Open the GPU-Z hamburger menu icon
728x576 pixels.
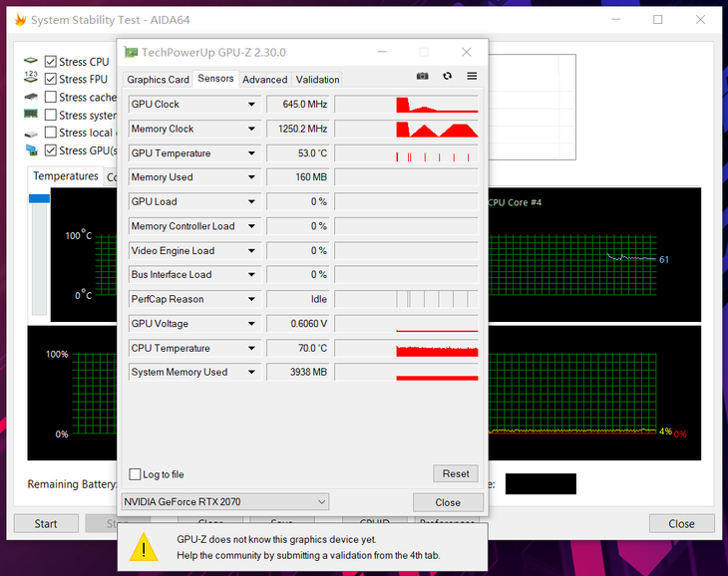pyautogui.click(x=472, y=77)
